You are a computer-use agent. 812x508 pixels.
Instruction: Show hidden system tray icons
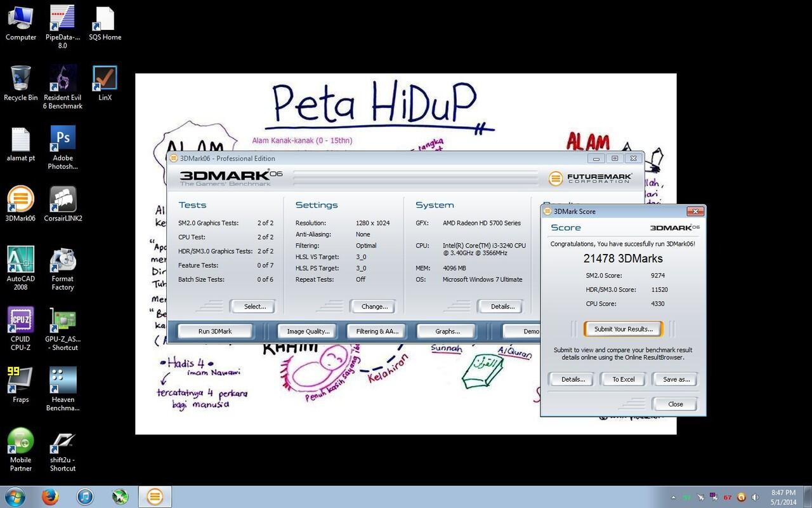(673, 497)
